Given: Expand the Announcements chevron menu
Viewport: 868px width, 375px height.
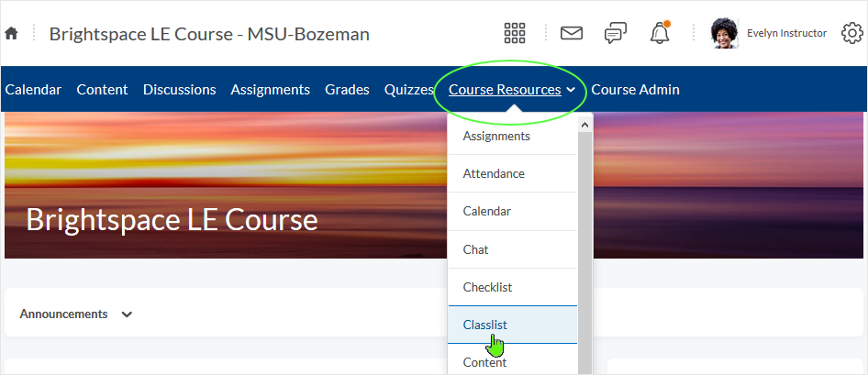Looking at the screenshot, I should coord(127,314).
